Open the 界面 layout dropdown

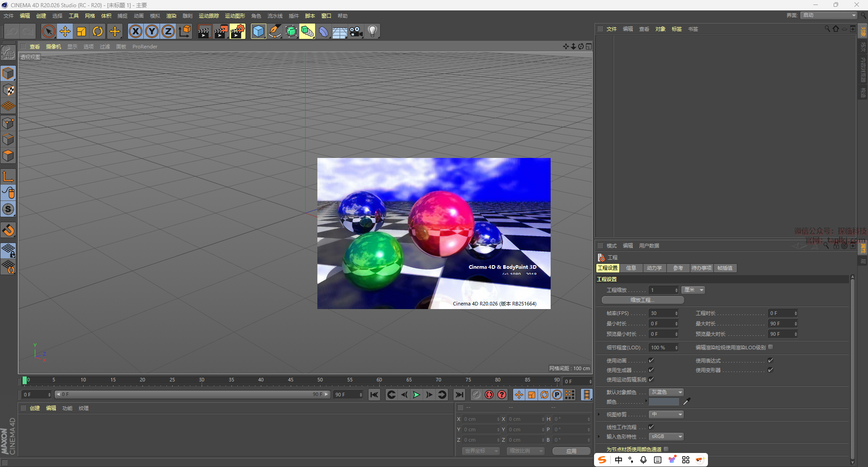pos(829,15)
